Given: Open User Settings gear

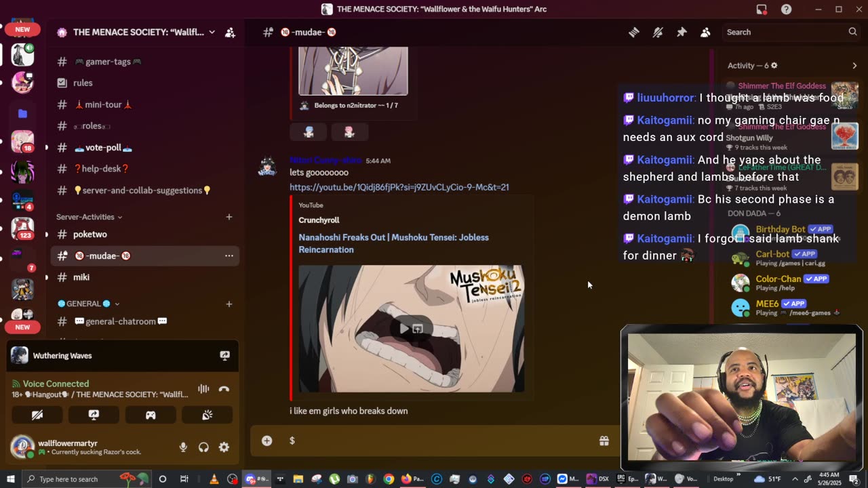Looking at the screenshot, I should [x=224, y=447].
